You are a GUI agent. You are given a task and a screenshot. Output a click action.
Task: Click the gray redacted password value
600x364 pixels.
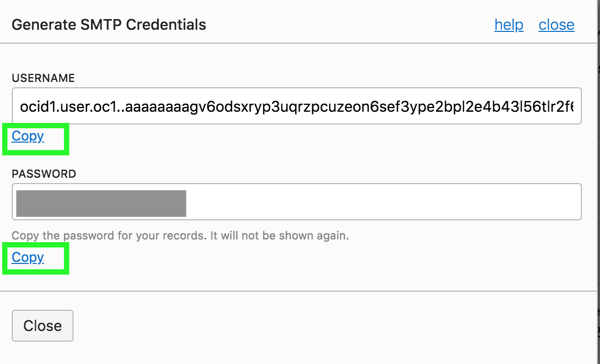click(101, 203)
